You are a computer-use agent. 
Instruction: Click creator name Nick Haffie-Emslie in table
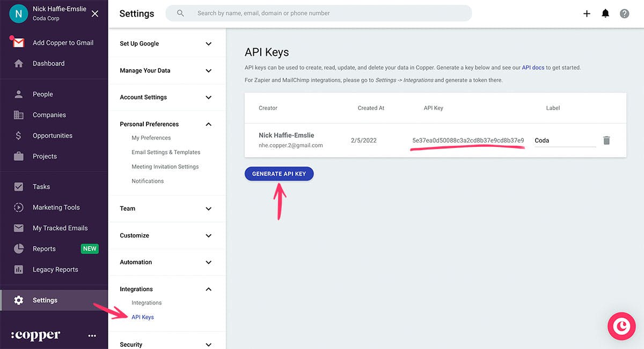287,135
